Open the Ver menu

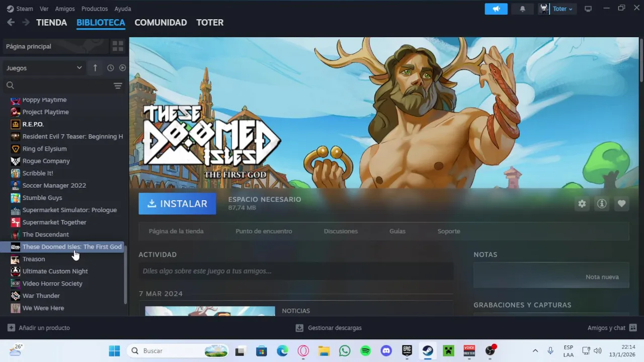[x=44, y=9]
